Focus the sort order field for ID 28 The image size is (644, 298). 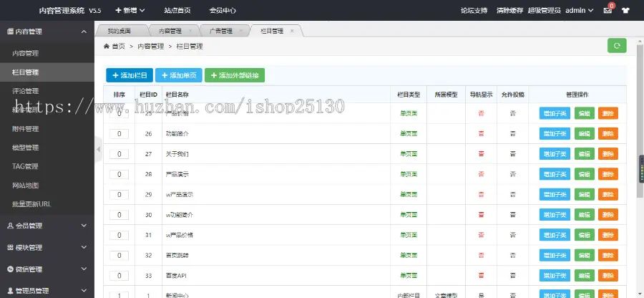click(119, 174)
